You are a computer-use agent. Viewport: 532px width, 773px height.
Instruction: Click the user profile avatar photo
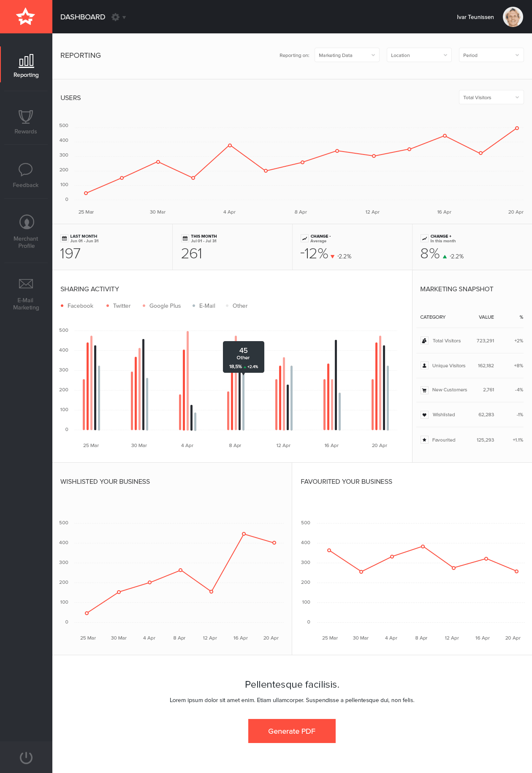[x=513, y=17]
